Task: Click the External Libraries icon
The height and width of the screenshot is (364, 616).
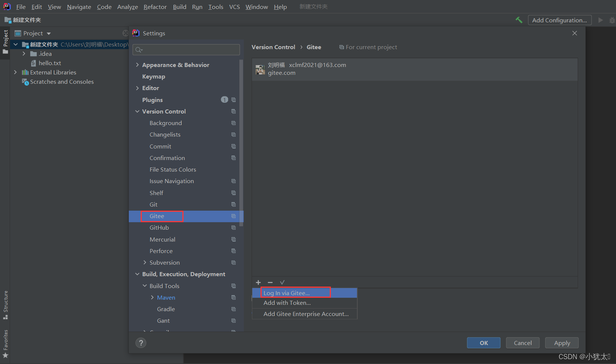Action: (x=25, y=73)
